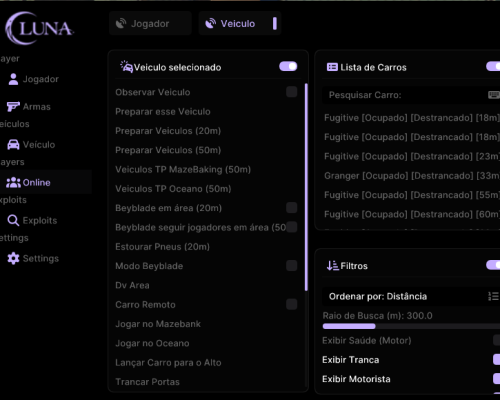
Task: Click the Raio de Busca (m): 300.0 label
Action: pos(377,316)
